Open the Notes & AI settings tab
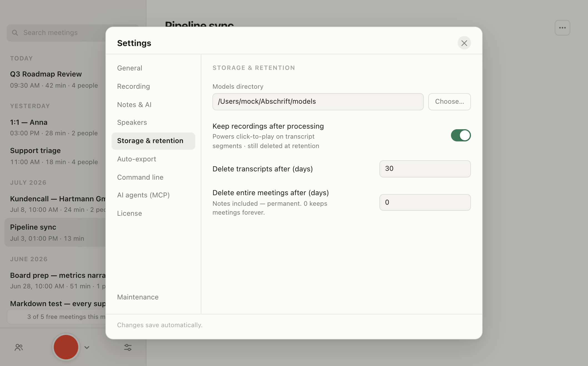 point(153,105)
